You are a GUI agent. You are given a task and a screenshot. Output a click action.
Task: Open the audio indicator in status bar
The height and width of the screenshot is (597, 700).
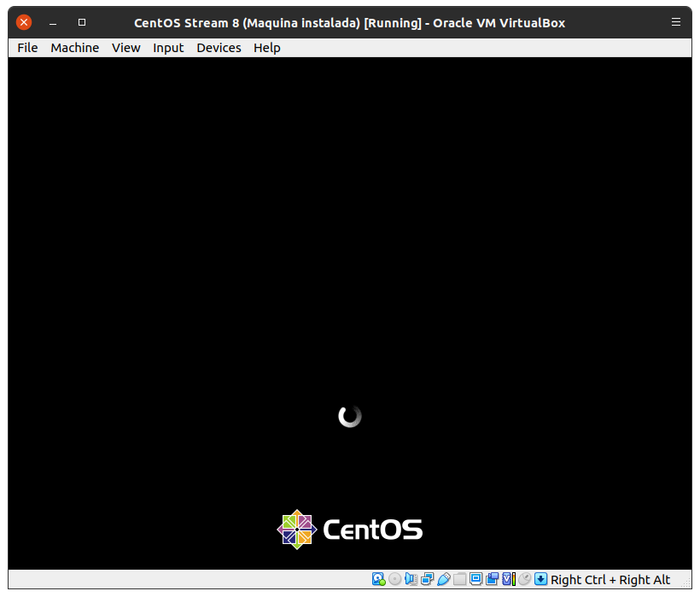[411, 579]
